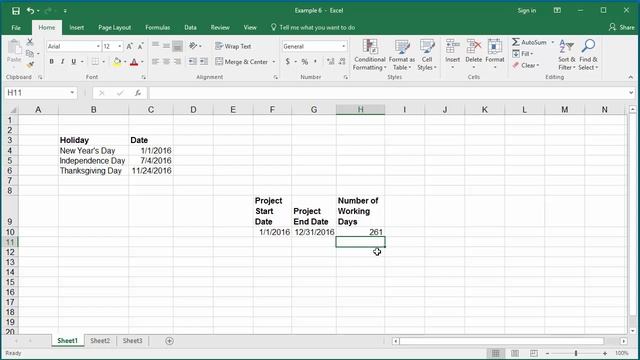Increase font size with the larger A

pos(129,46)
